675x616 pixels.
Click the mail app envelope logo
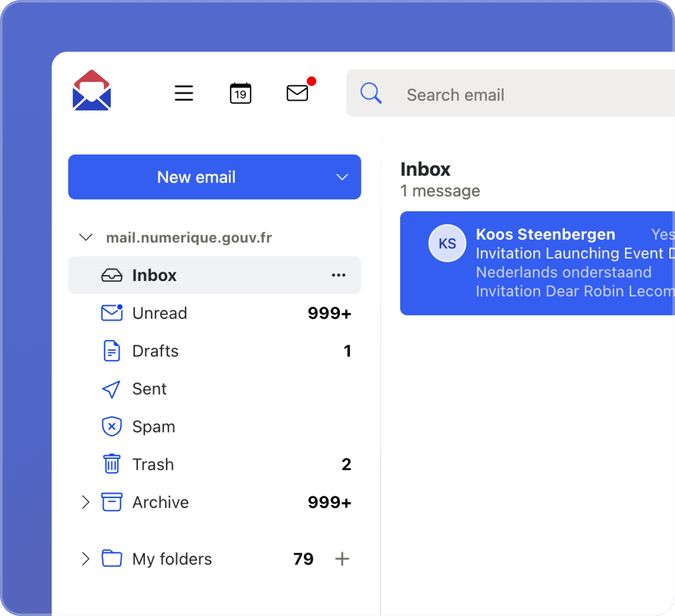[92, 91]
